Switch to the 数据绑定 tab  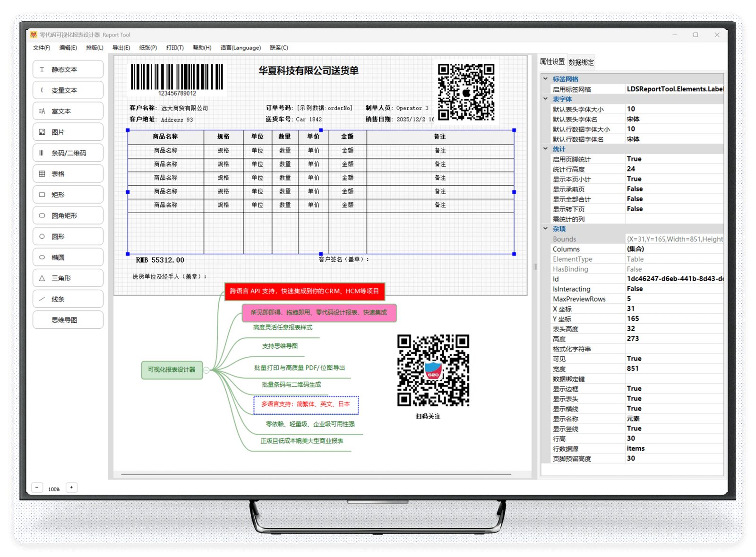coord(581,62)
